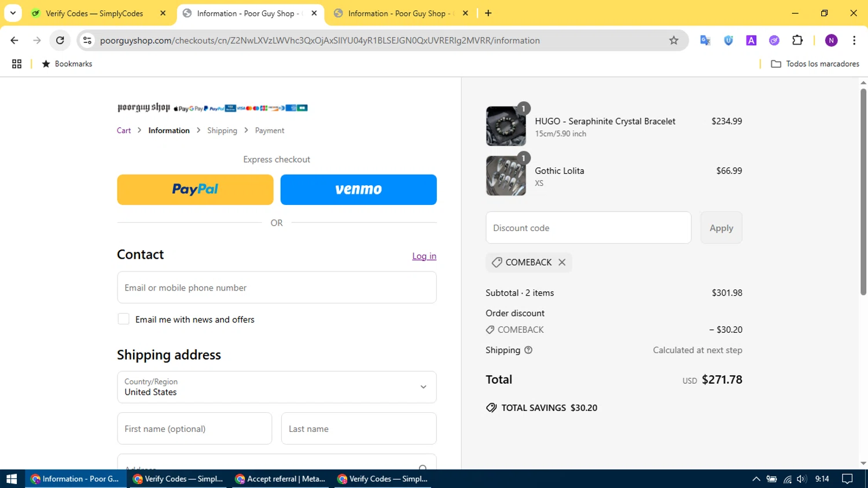Focus the First name (optional) field
This screenshot has width=868, height=488.
point(194,429)
